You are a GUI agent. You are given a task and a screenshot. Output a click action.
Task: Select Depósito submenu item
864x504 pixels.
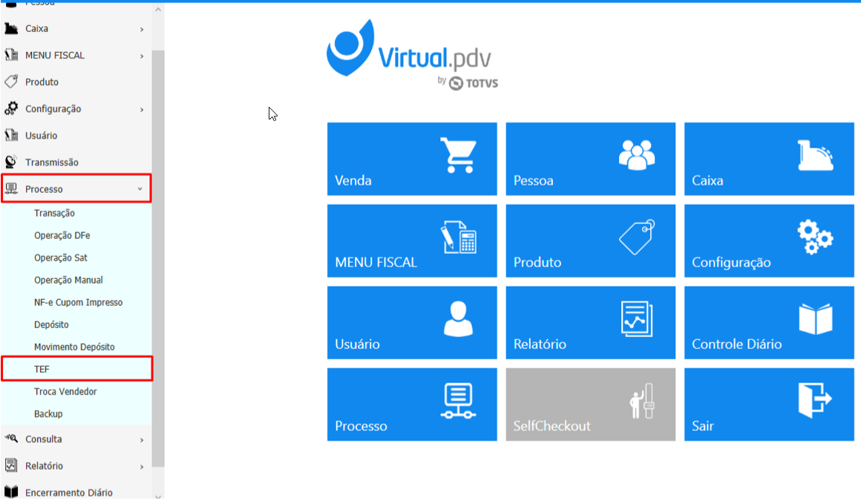pyautogui.click(x=51, y=324)
